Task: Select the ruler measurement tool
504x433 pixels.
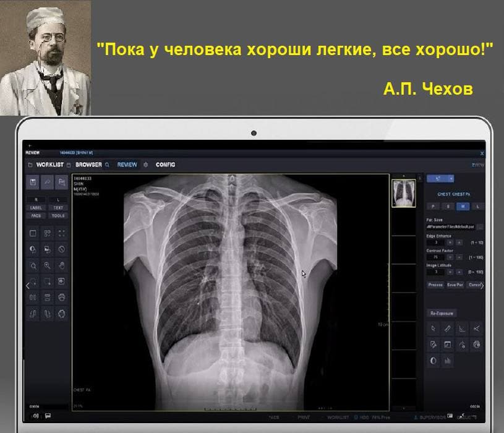Action: point(448,328)
